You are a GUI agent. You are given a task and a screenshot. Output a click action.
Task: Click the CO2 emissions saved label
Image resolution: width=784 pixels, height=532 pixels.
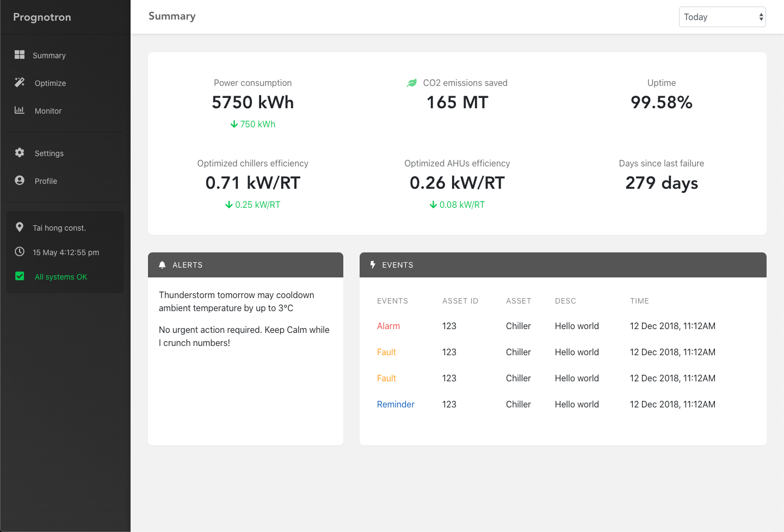[x=465, y=83]
